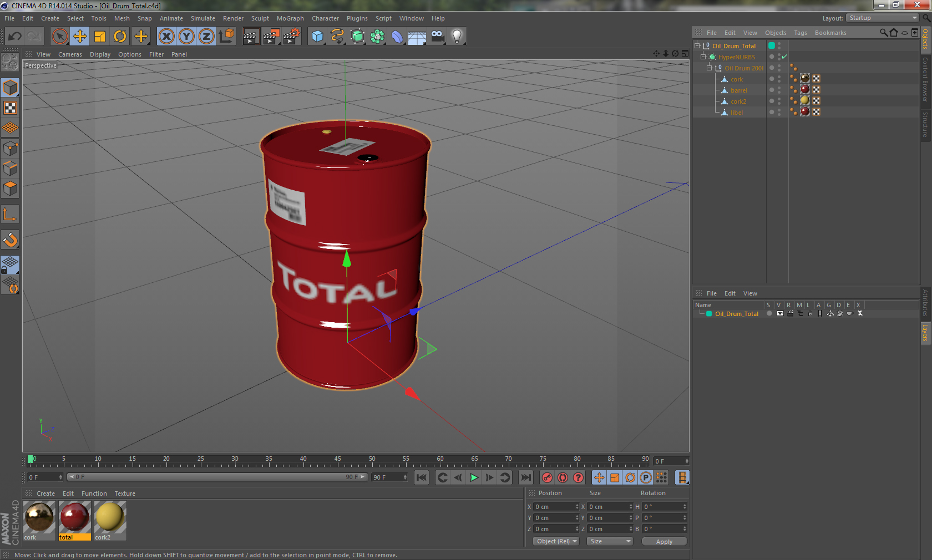Play the animation forward
Screen dimensions: 932x560
click(x=474, y=477)
